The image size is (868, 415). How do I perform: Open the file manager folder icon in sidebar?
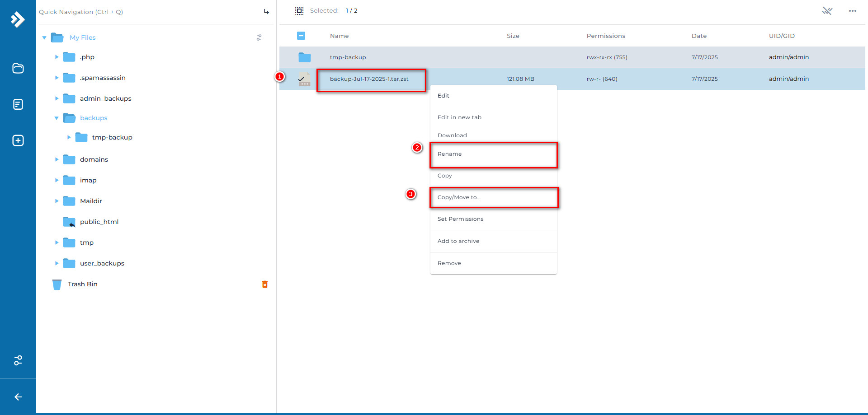point(18,68)
